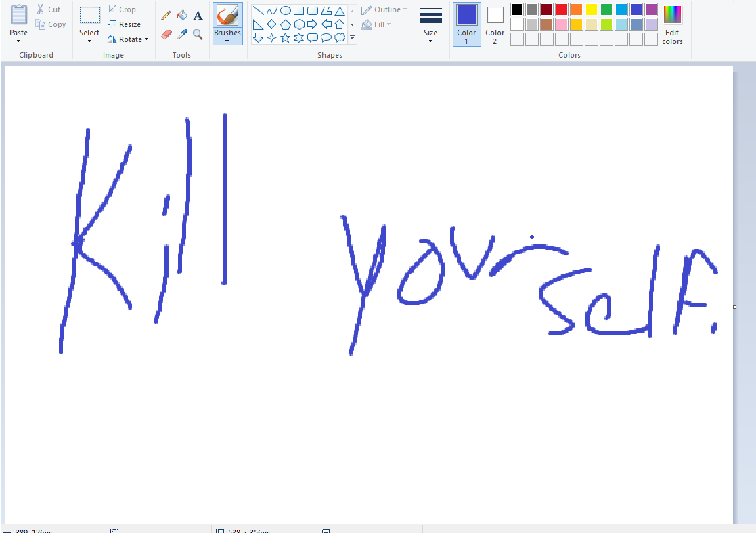Select the Eraser tool
Screen dimensions: 756x533
tap(166, 35)
